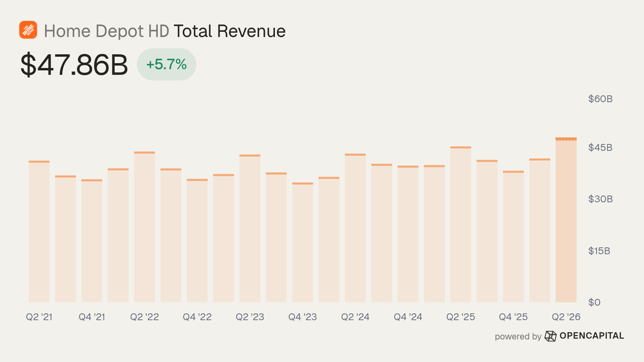The width and height of the screenshot is (644, 362).
Task: Click the Q2 '26 axis label
Action: click(566, 317)
